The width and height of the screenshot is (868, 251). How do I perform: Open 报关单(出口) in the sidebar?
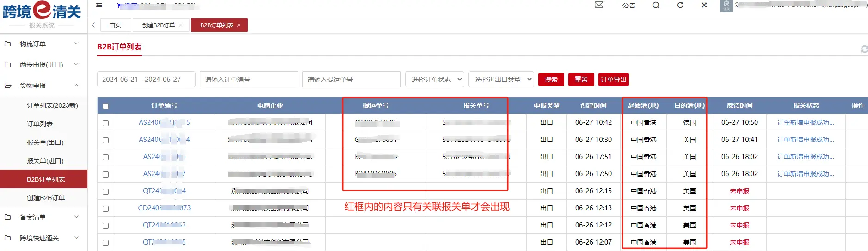tap(45, 142)
